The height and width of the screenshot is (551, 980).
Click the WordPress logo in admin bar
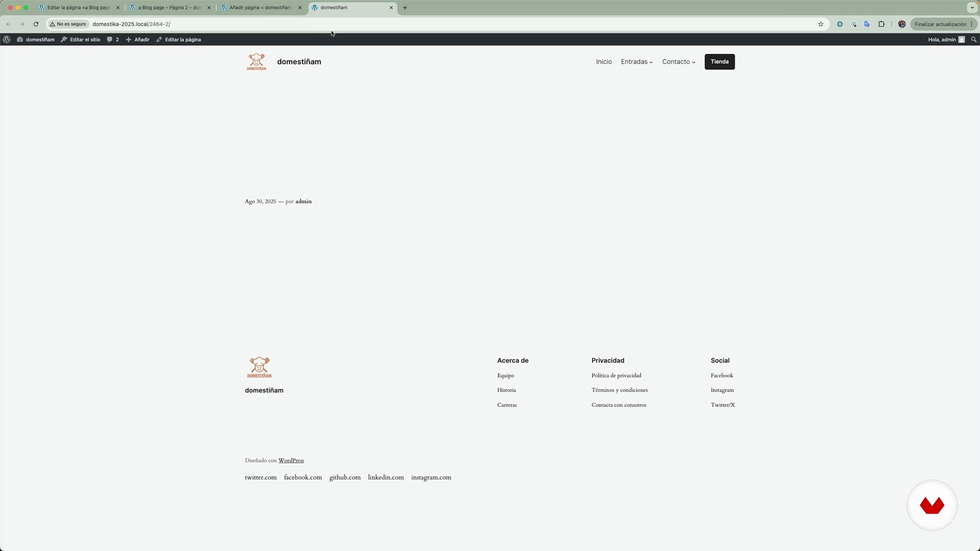coord(7,40)
